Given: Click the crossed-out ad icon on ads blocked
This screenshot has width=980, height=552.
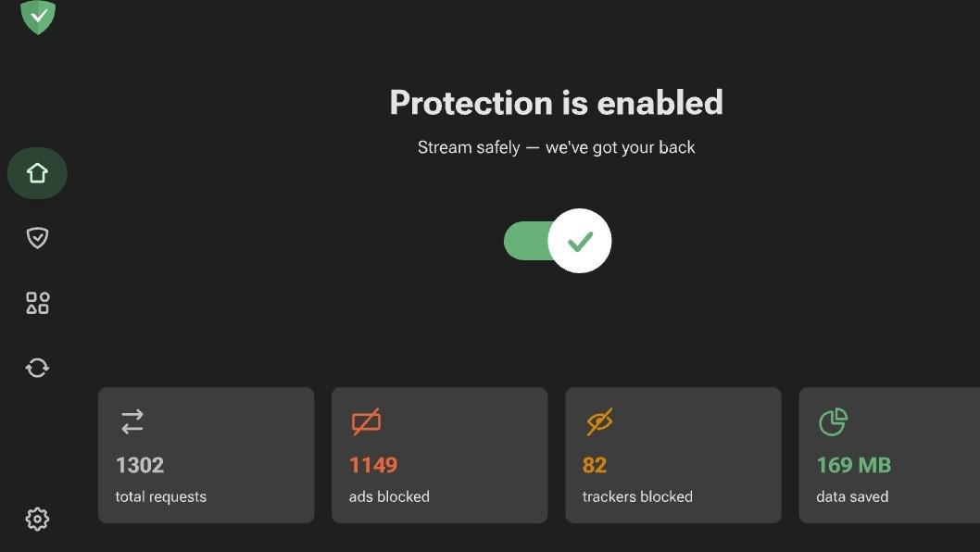Looking at the screenshot, I should (x=365, y=421).
